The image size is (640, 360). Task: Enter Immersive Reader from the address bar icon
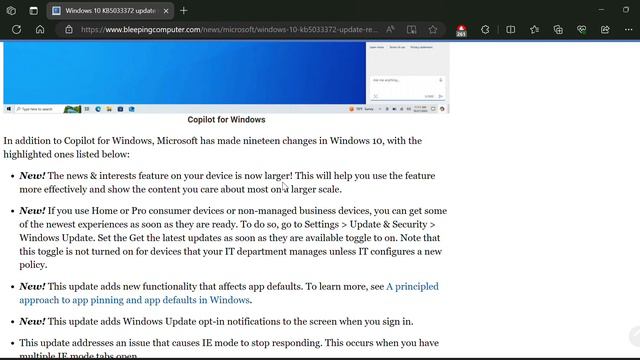click(x=411, y=29)
